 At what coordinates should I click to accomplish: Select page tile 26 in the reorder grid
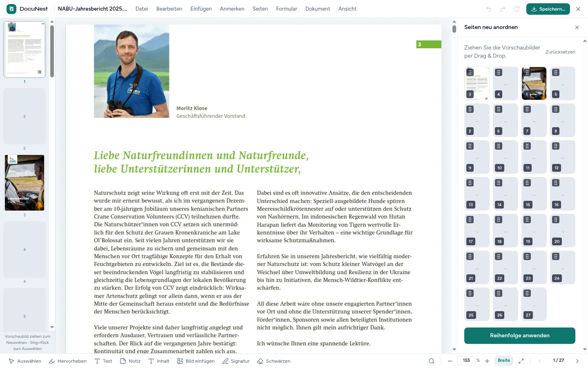point(506,304)
